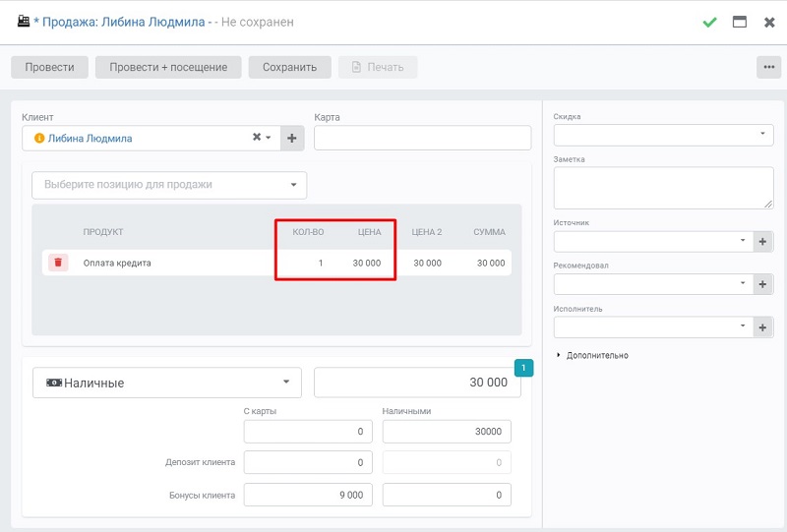Close the sale dialog with X icon
This screenshot has height=532, width=787.
(x=769, y=22)
